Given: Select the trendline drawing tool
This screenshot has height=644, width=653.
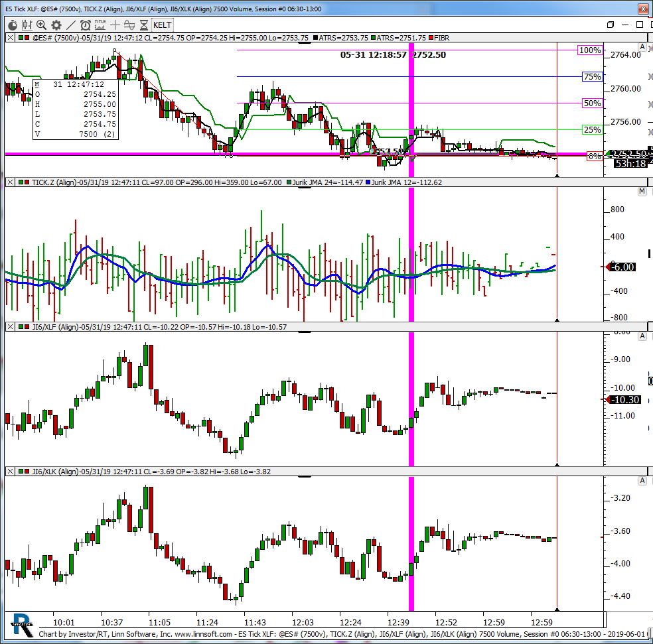Looking at the screenshot, I should 70,25.
